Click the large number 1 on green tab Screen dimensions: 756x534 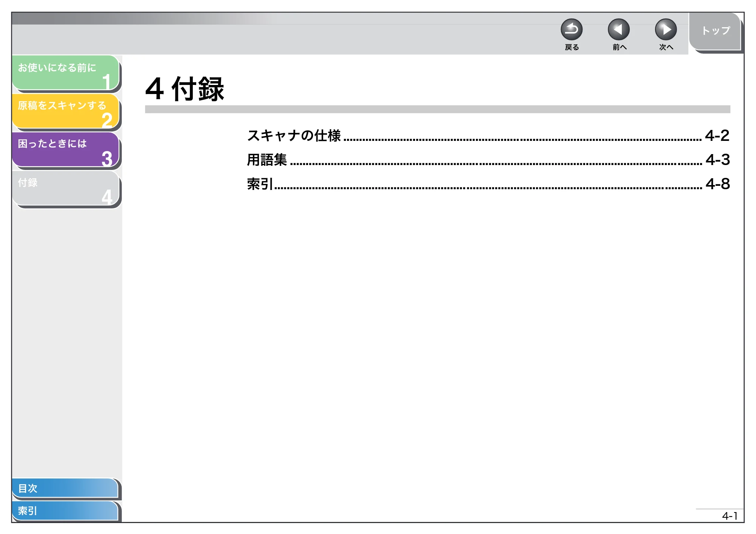pyautogui.click(x=107, y=81)
